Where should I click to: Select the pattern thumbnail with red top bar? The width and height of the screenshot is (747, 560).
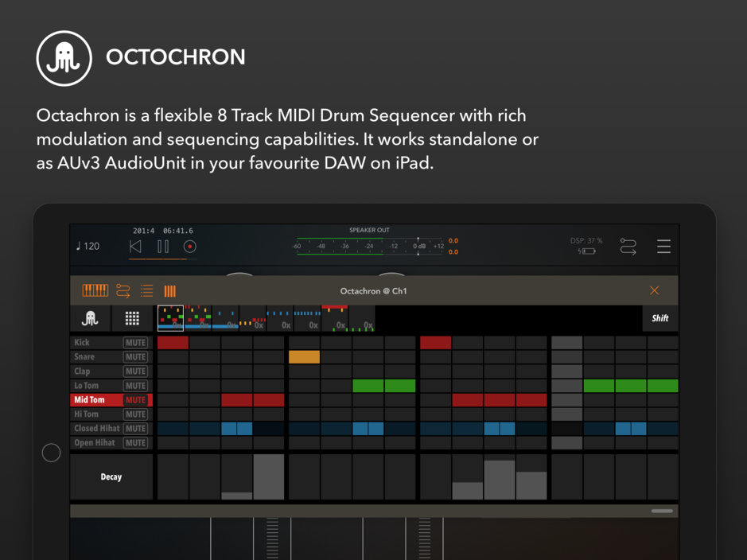click(x=335, y=318)
